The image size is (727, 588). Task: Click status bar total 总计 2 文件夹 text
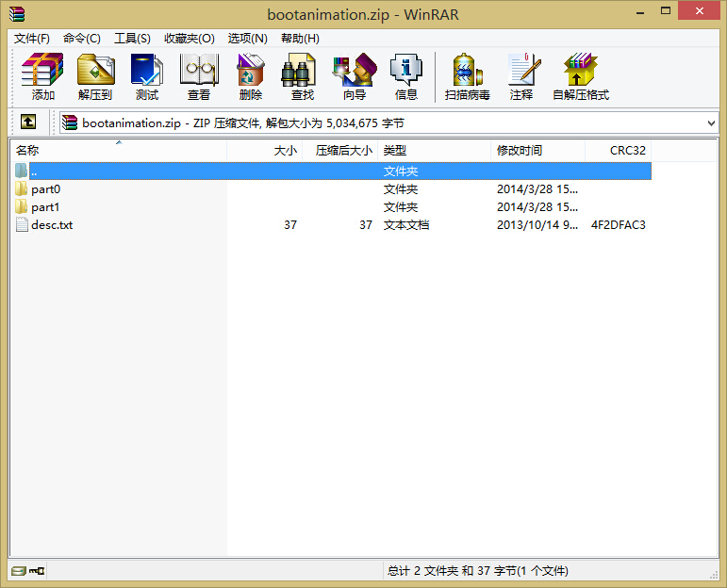(477, 571)
